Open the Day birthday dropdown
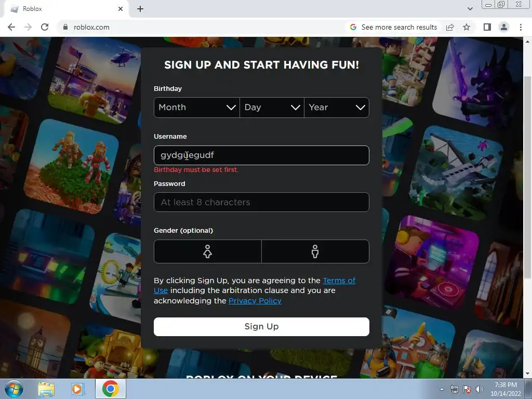The width and height of the screenshot is (532, 399). coord(272,108)
